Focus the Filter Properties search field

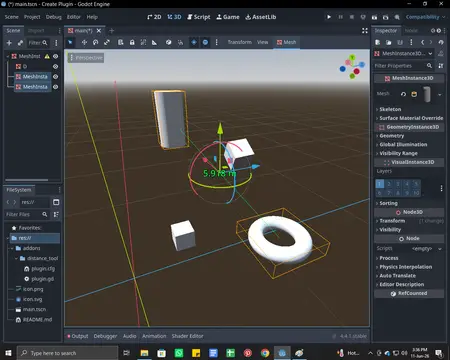point(403,66)
